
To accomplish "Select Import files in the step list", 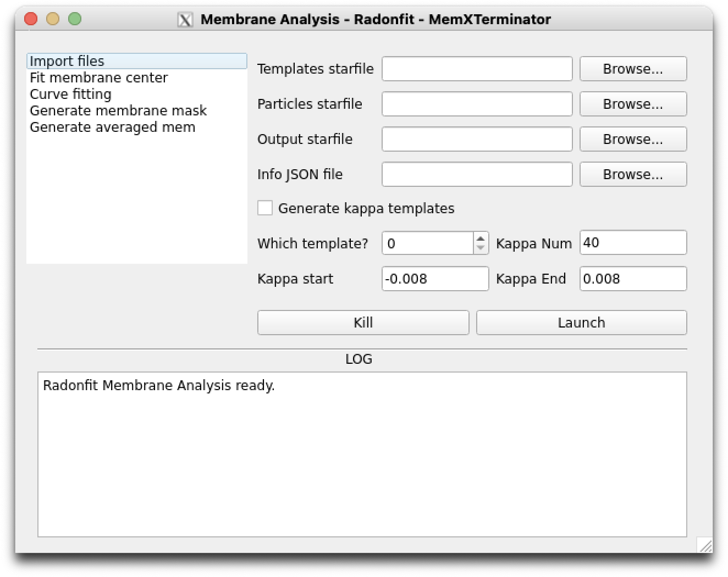I will click(137, 61).
